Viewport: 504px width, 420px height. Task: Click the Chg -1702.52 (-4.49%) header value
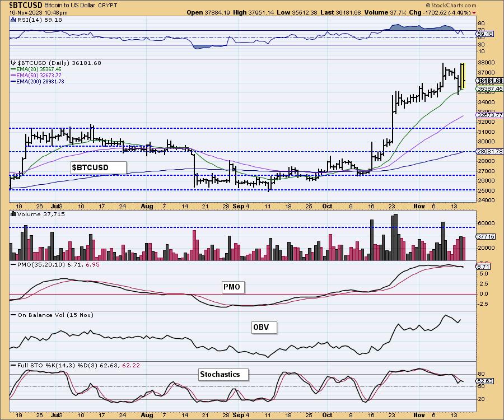tap(440, 12)
